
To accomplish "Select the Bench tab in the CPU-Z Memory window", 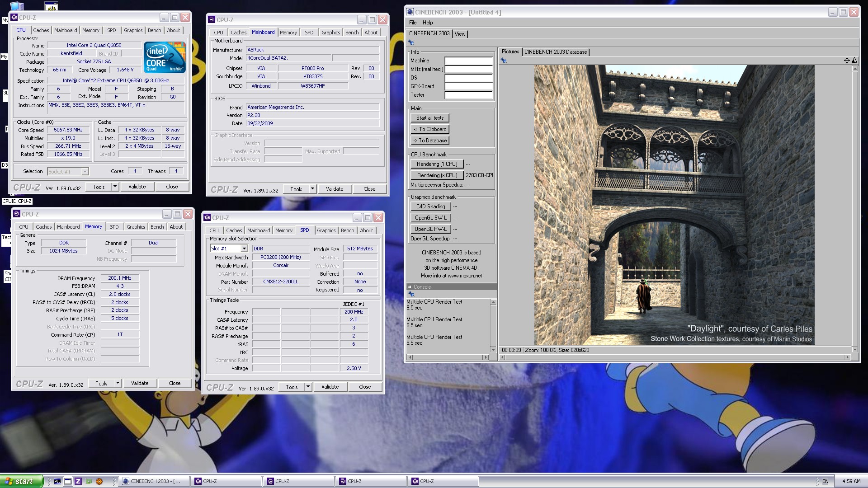I will (x=157, y=227).
